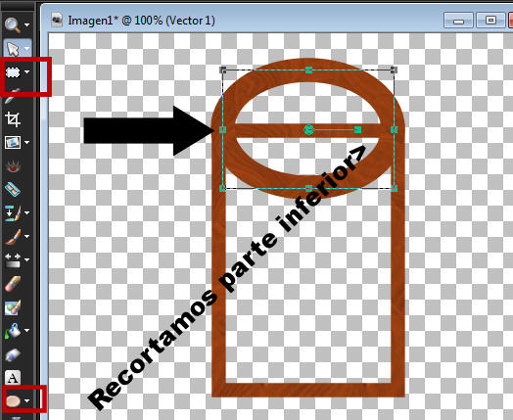
Task: Choose the Flood Fill bucket tool
Action: pyautogui.click(x=13, y=331)
